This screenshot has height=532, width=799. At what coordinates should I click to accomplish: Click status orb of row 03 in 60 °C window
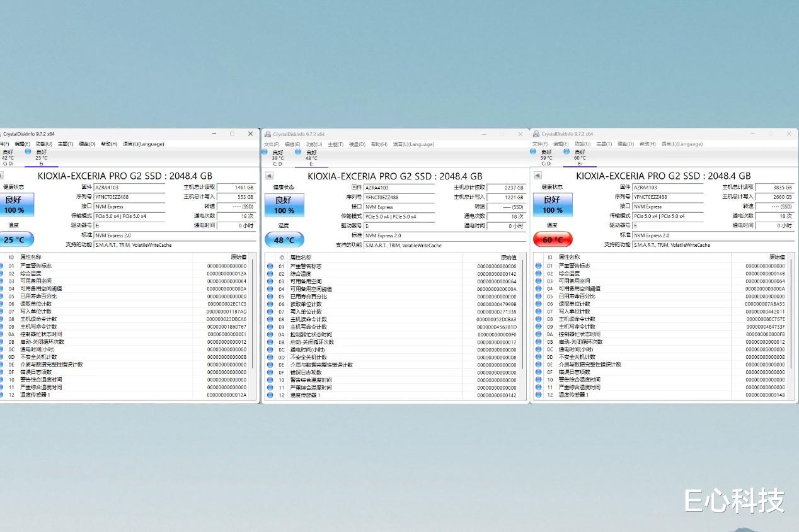pos(539,281)
